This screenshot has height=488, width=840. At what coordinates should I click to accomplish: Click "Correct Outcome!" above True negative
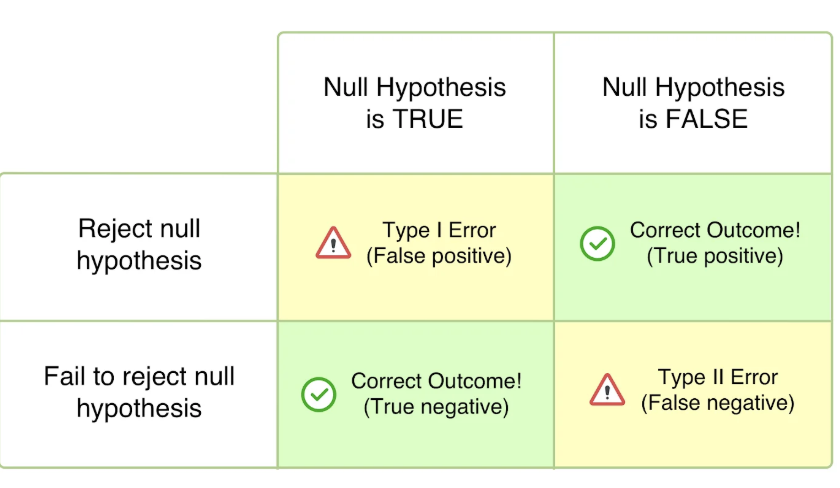[436, 381]
